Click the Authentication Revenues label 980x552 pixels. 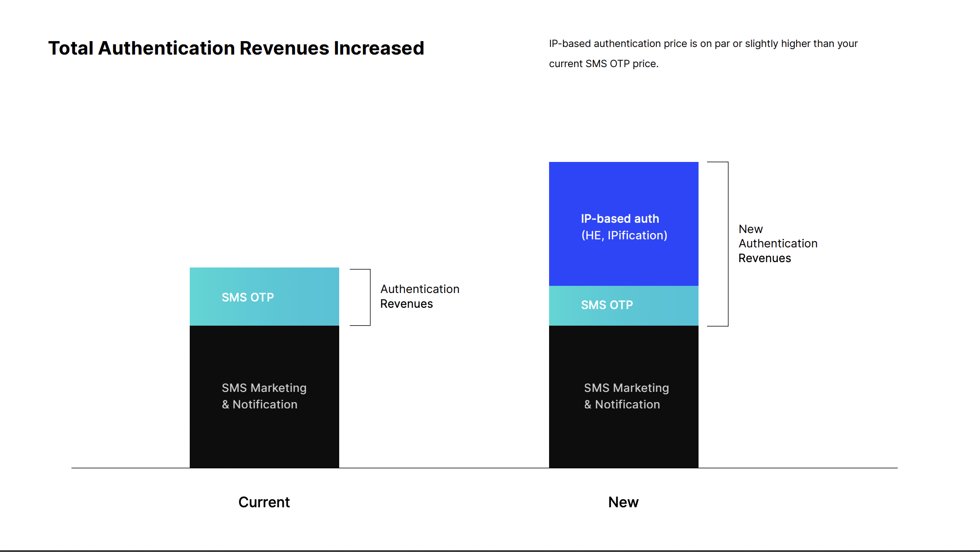tap(420, 296)
